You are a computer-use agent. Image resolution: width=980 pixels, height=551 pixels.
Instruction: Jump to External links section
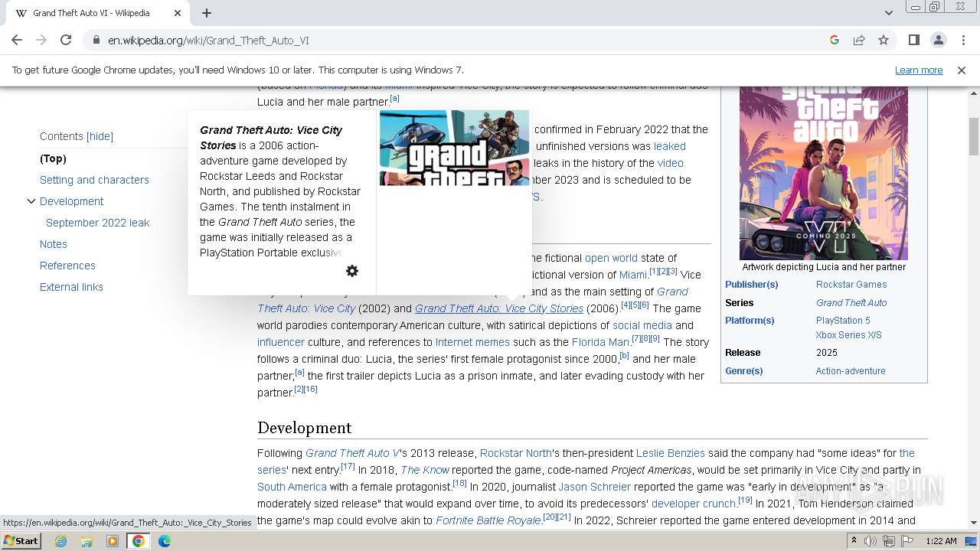(x=71, y=287)
